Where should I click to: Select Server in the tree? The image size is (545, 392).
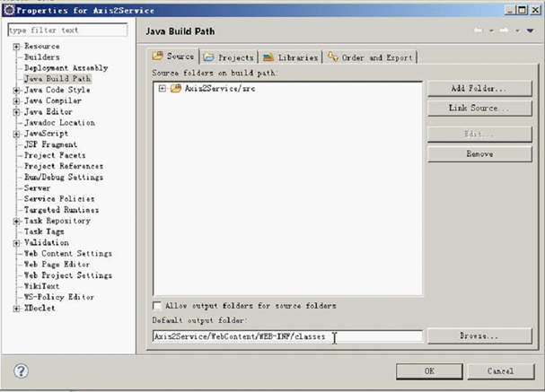coord(37,188)
